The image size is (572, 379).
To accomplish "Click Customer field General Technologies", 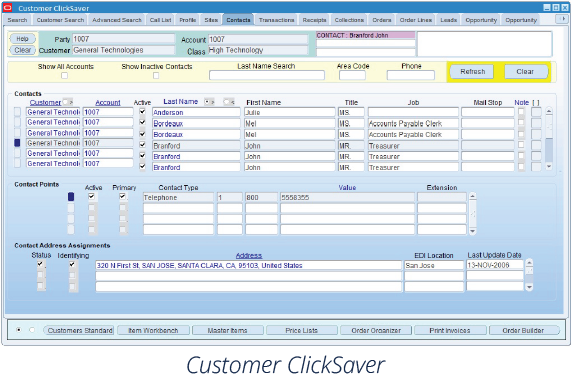I will (124, 50).
